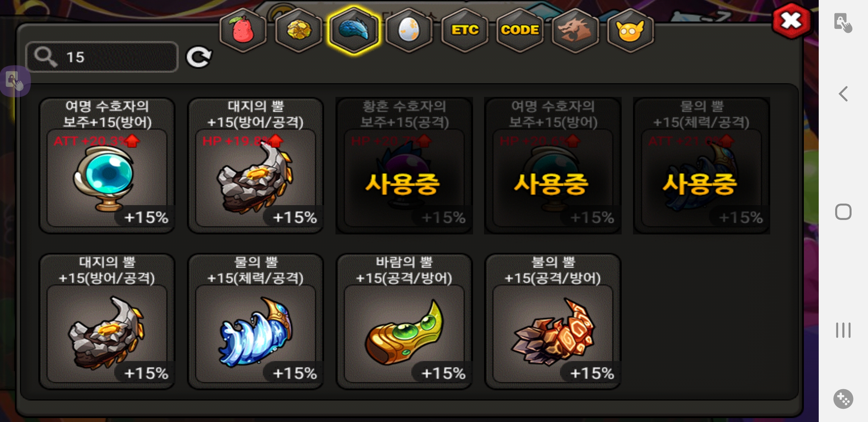Screen dimensions: 868x422
Task: Tap the in-use 물의 뿔 top-row item
Action: pos(701,166)
